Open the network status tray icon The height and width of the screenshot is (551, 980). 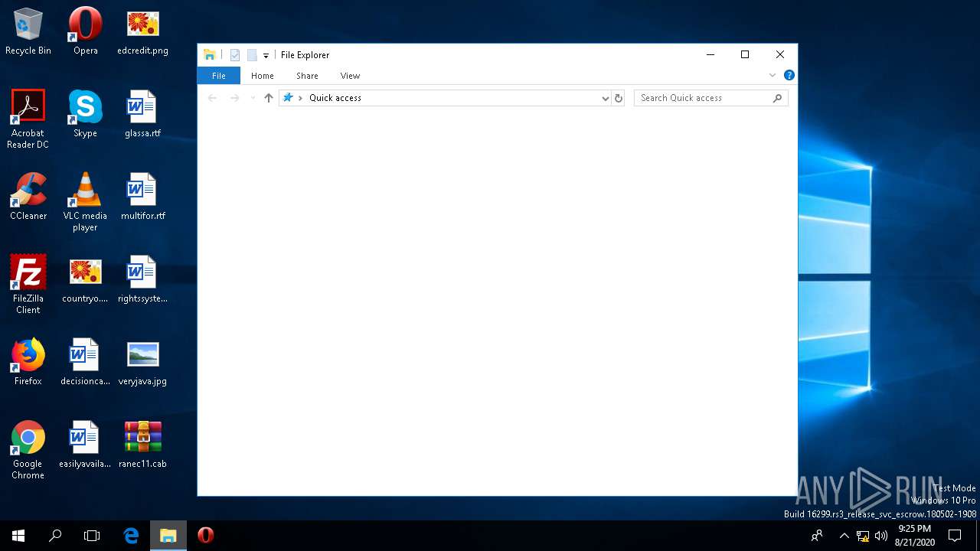click(x=863, y=536)
